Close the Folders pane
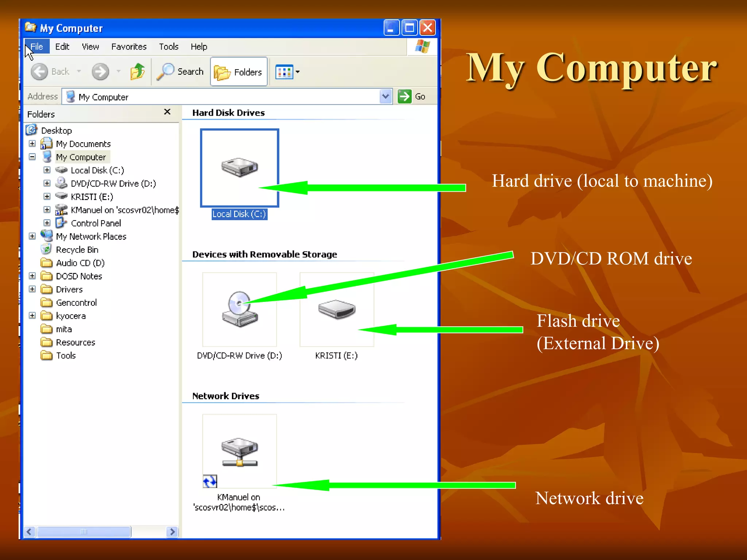The width and height of the screenshot is (747, 560). point(167,112)
